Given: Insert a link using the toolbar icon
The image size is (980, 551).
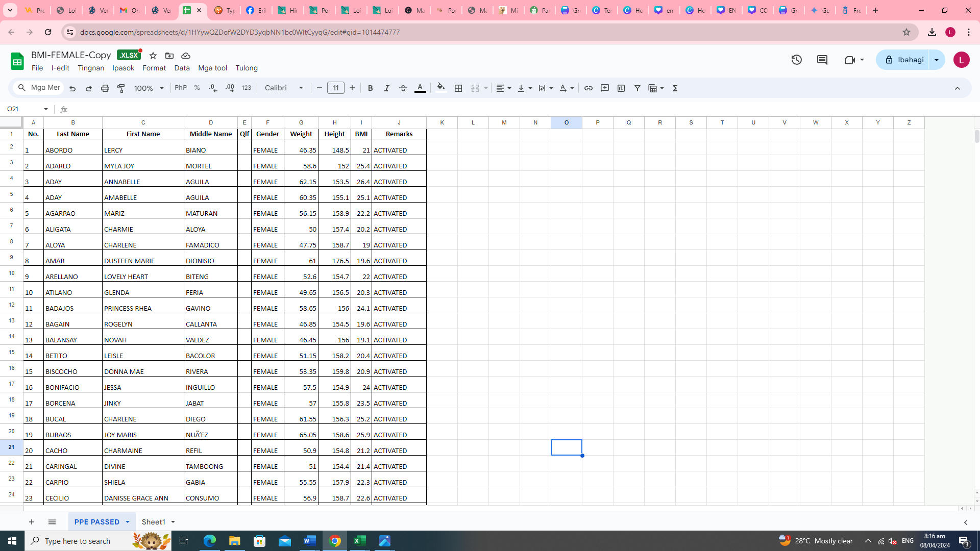Looking at the screenshot, I should tap(588, 88).
